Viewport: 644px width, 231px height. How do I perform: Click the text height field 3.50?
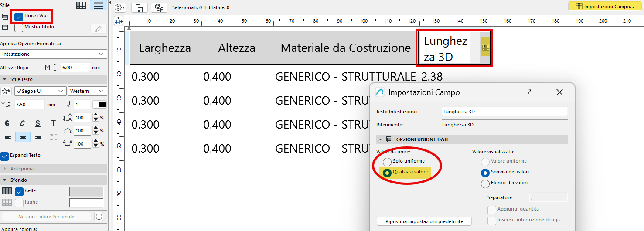click(29, 105)
